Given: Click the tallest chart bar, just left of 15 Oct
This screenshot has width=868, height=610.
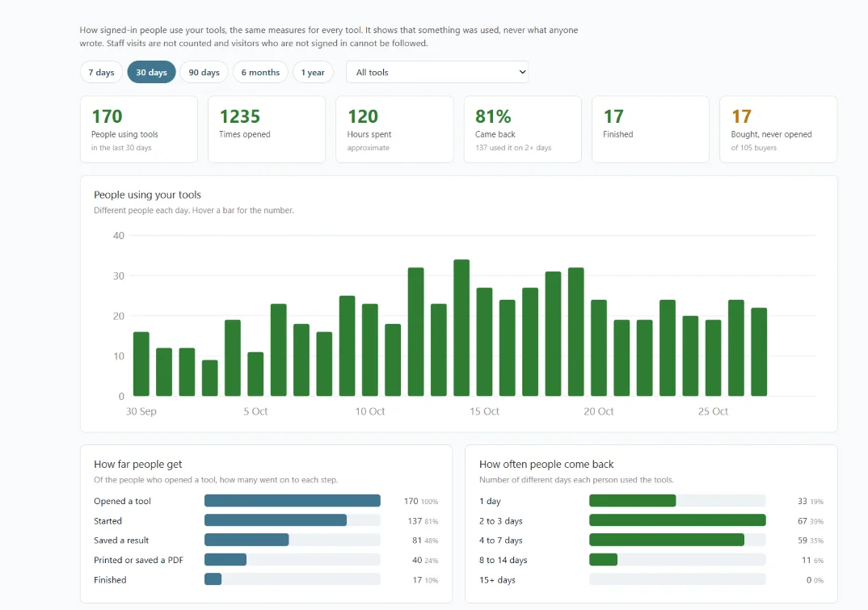Looking at the screenshot, I should coord(461,328).
